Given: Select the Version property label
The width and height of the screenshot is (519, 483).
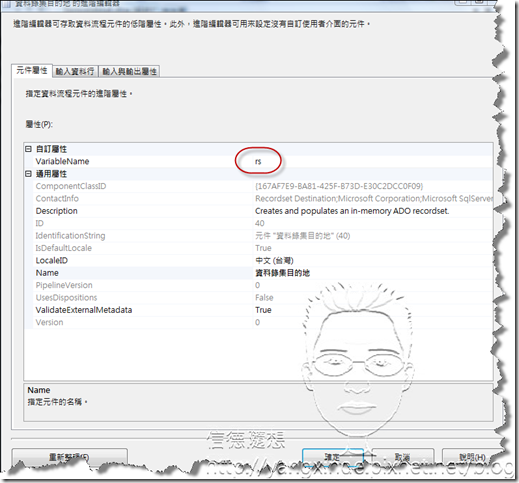Looking at the screenshot, I should [x=49, y=322].
